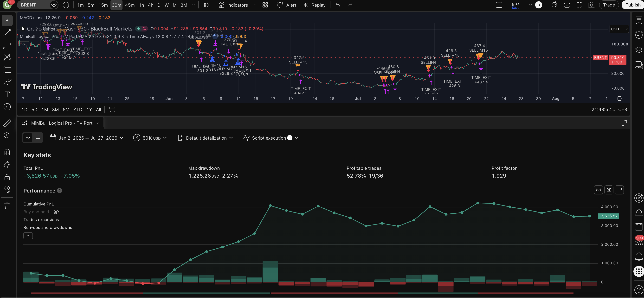Expand the Script execution dropdown

click(271, 138)
